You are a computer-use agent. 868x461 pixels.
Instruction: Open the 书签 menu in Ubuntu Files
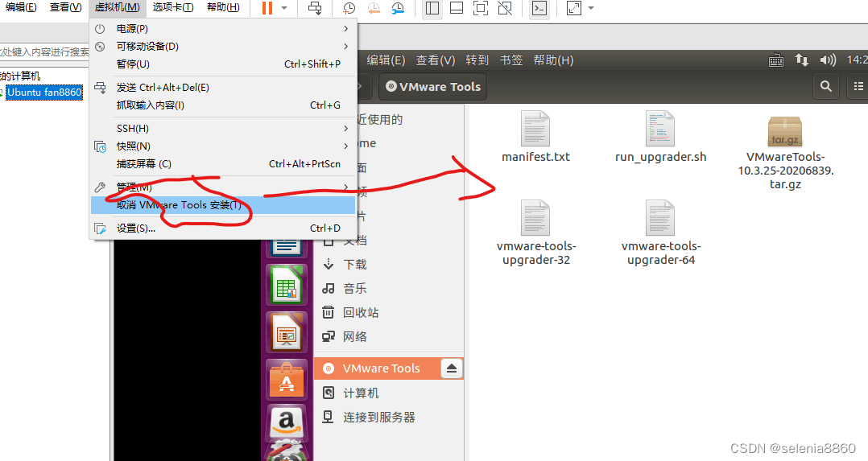pos(511,60)
